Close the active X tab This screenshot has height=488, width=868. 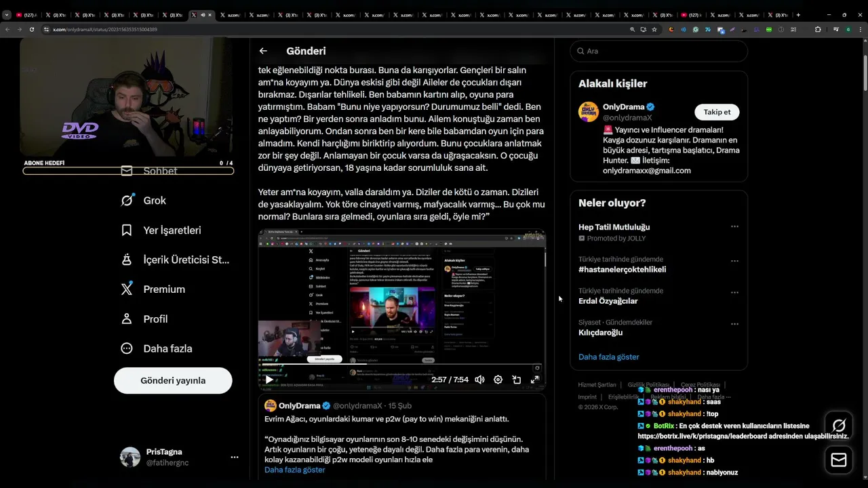point(210,15)
